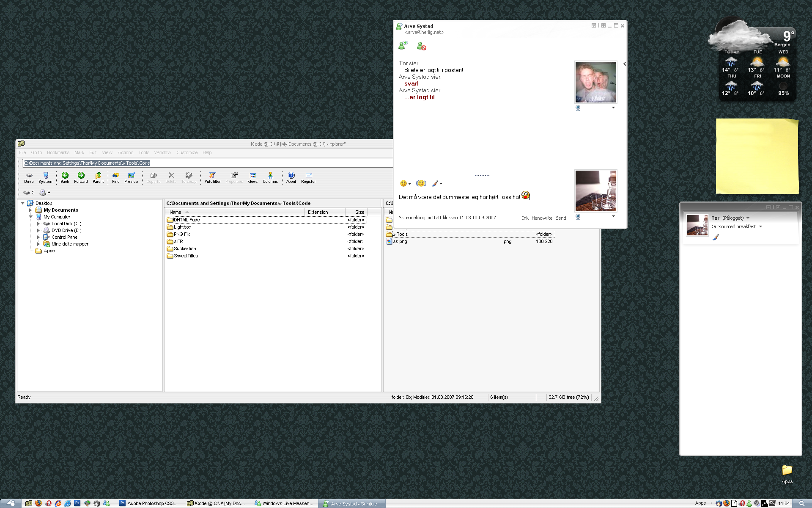
Task: Click the yellow sticky note
Action: point(757,156)
